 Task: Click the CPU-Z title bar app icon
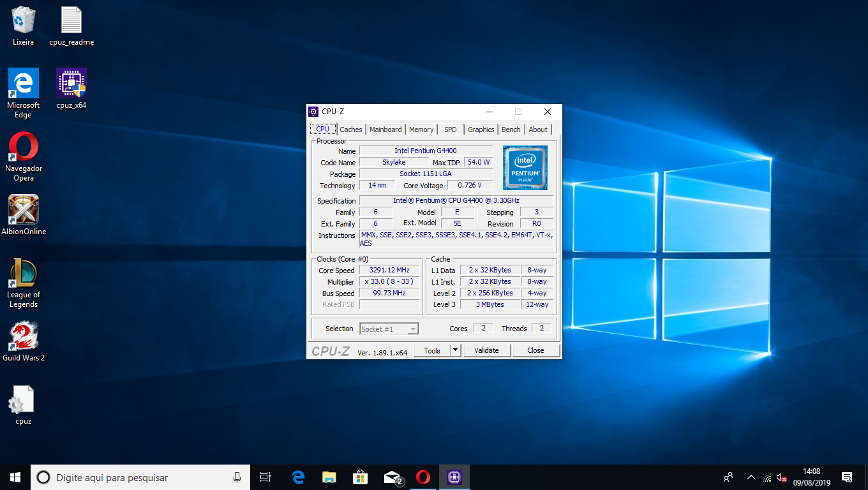[313, 112]
